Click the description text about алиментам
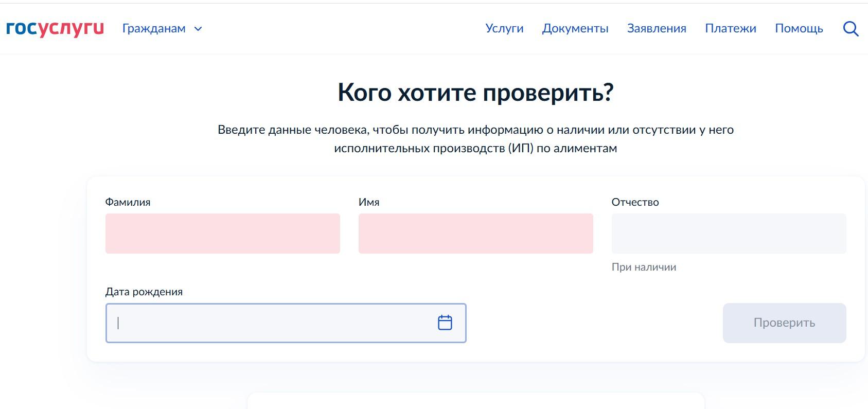This screenshot has height=409, width=868. point(475,139)
